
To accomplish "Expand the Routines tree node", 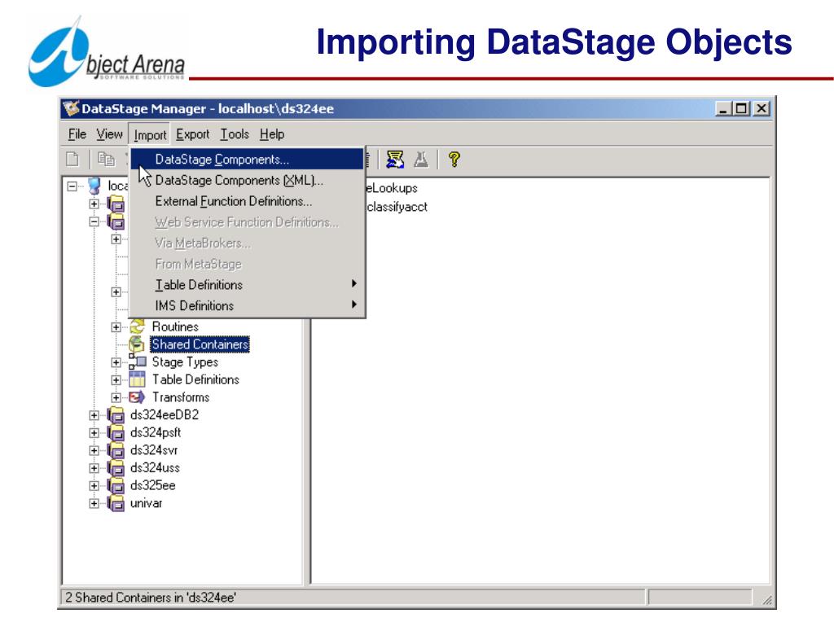I will 116,327.
